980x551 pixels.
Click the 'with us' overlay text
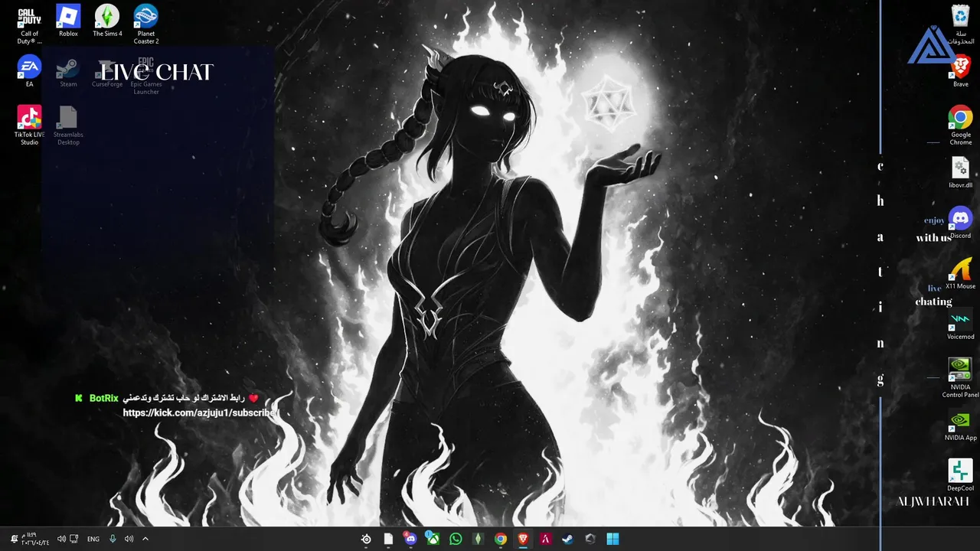click(933, 238)
